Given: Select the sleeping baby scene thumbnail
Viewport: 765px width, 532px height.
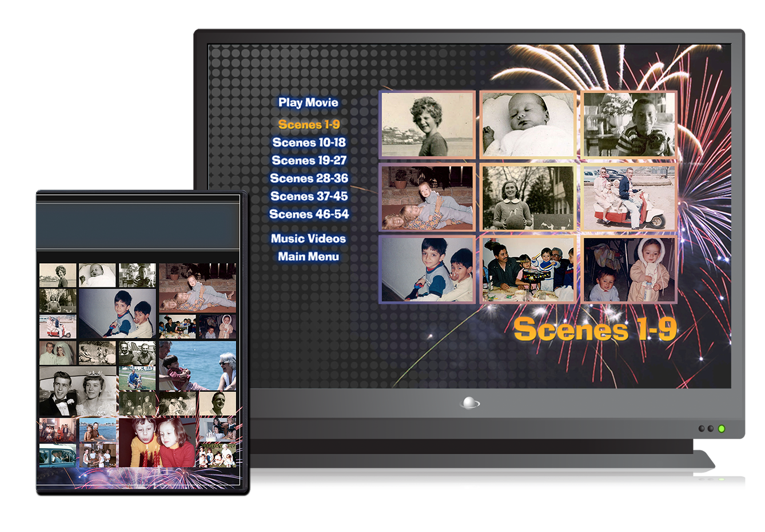Looking at the screenshot, I should click(528, 125).
